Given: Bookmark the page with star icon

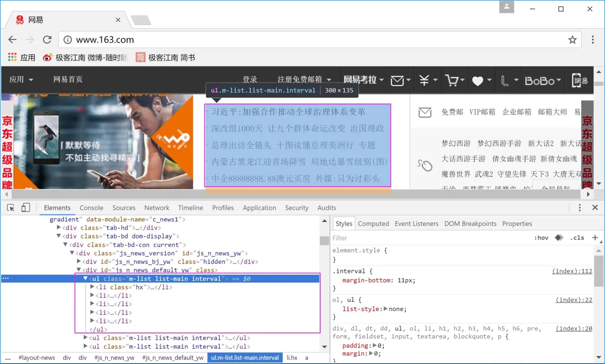Looking at the screenshot, I should tap(572, 40).
